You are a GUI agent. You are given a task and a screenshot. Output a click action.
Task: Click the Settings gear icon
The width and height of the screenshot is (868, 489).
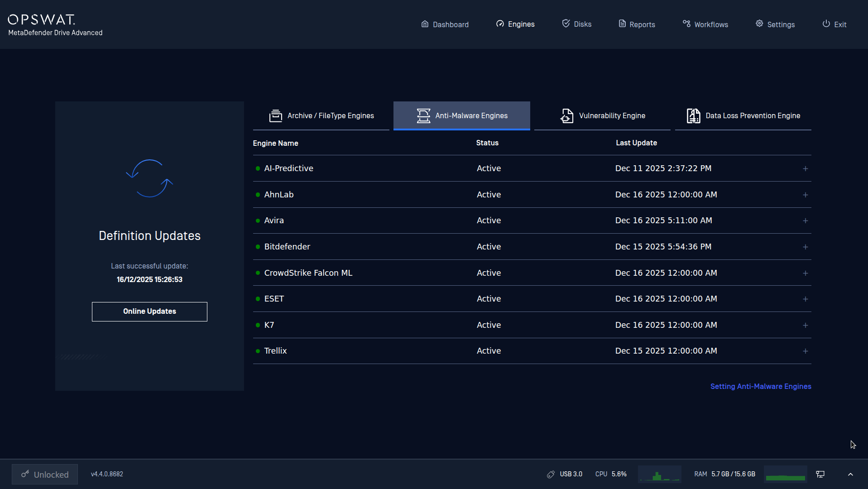(759, 24)
